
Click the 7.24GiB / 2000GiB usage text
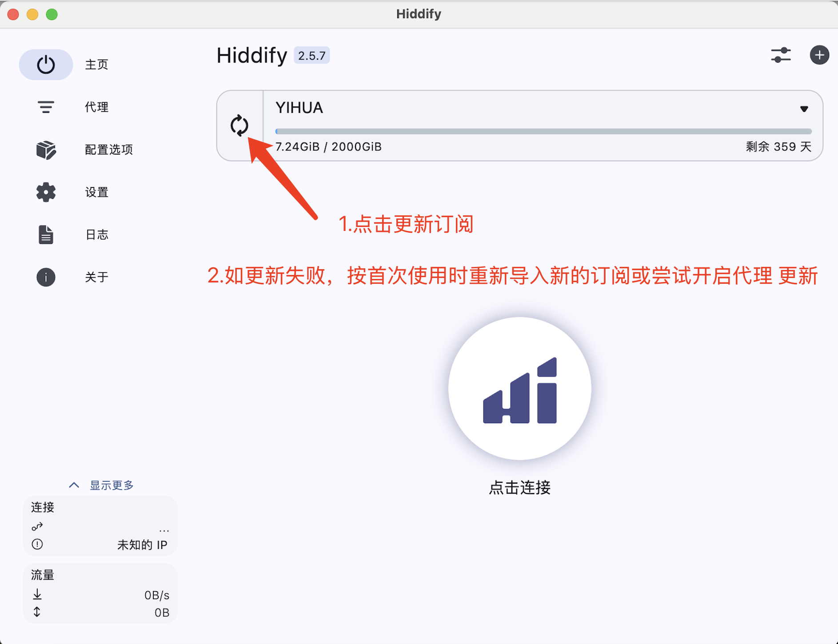[328, 147]
